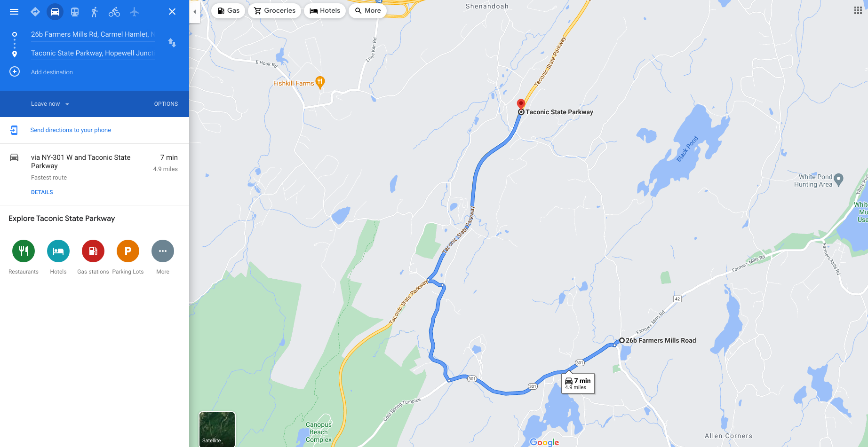Click the starting point address field
This screenshot has width=868, height=447.
tap(93, 34)
